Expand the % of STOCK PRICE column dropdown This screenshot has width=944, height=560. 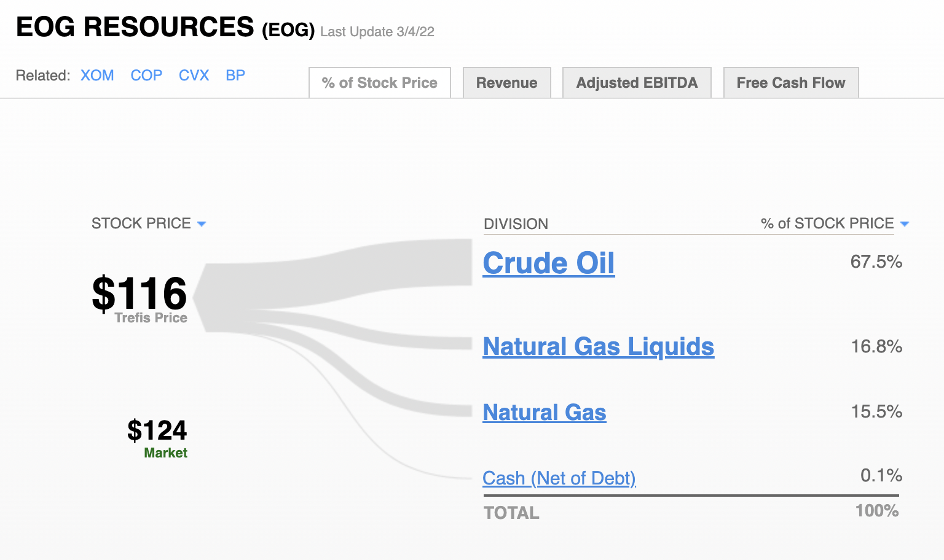point(904,224)
